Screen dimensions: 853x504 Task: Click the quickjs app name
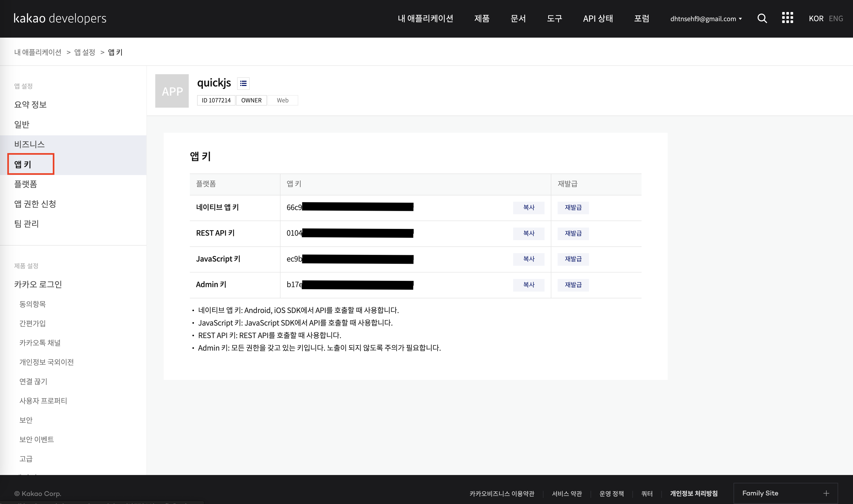tap(214, 83)
